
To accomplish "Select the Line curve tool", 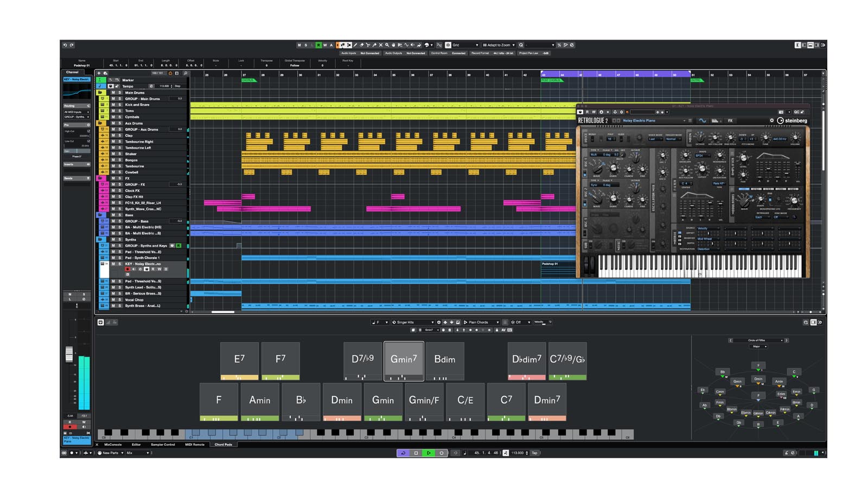I will pos(406,45).
